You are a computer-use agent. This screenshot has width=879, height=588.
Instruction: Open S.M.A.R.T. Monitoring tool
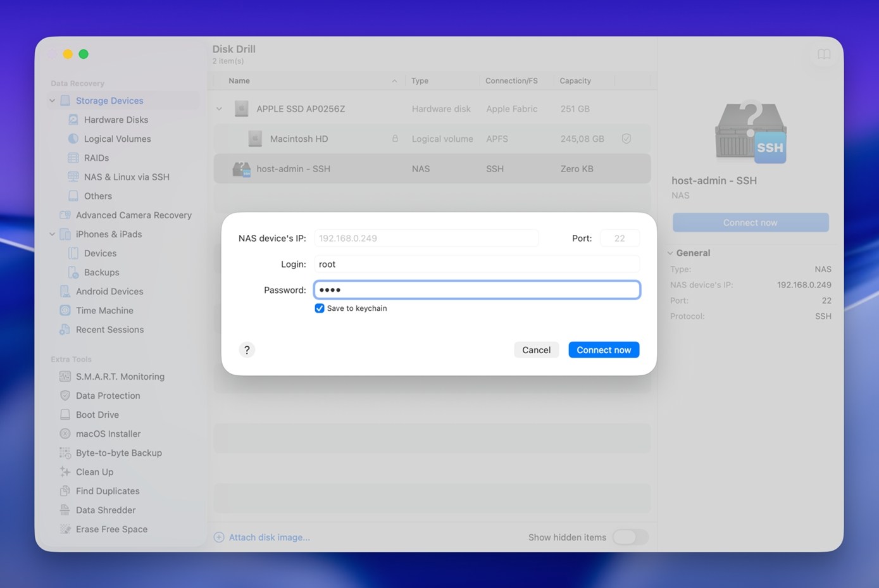pyautogui.click(x=120, y=376)
